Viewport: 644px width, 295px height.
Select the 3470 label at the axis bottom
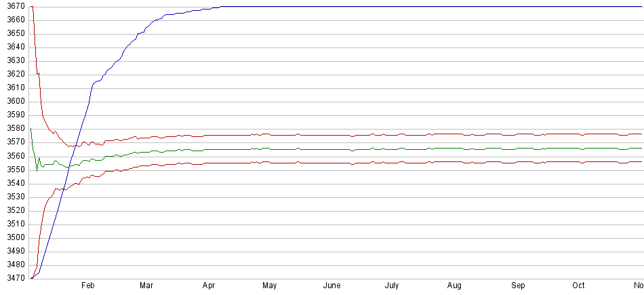click(x=14, y=278)
